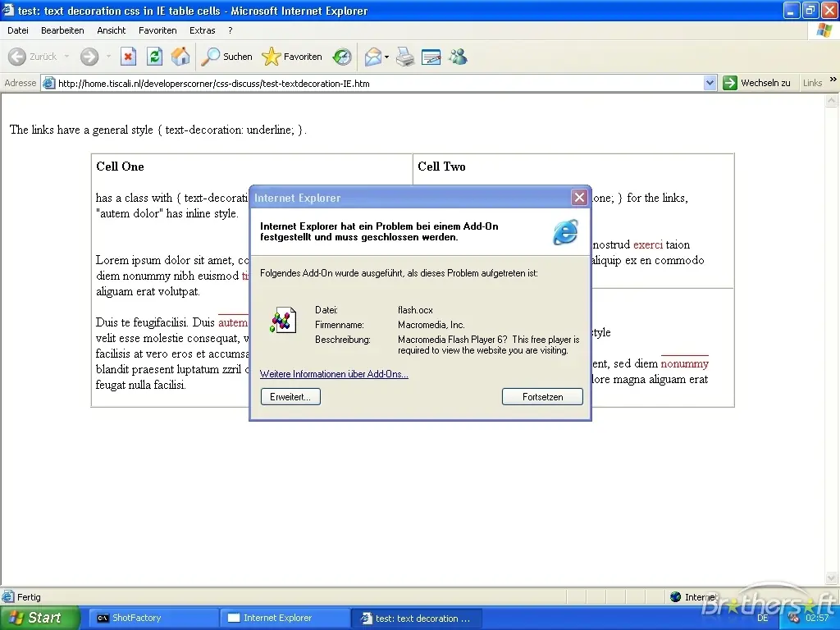The width and height of the screenshot is (840, 630).
Task: Click the Start button on taskbar
Action: [x=39, y=618]
